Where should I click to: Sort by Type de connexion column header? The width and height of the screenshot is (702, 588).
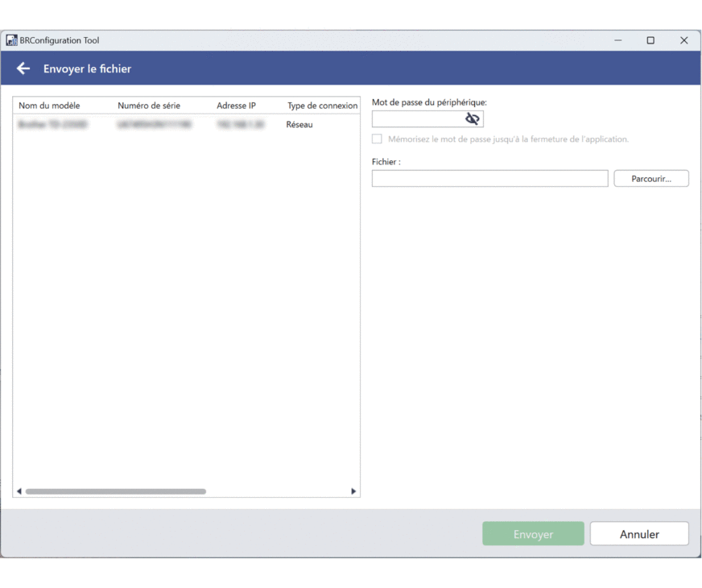(322, 106)
